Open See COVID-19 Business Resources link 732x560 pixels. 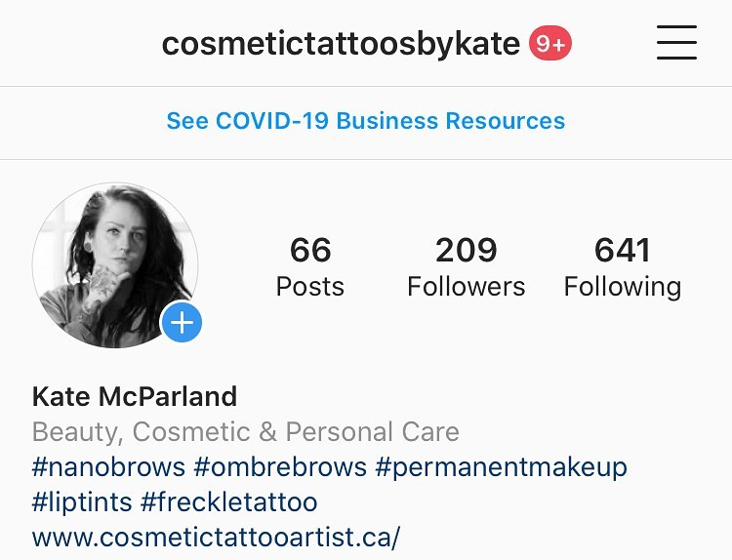pos(366,121)
